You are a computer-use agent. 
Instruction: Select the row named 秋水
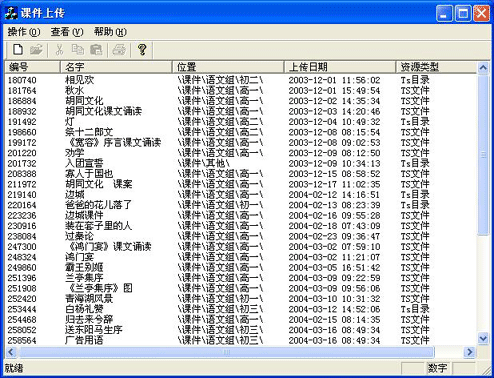coord(241,90)
